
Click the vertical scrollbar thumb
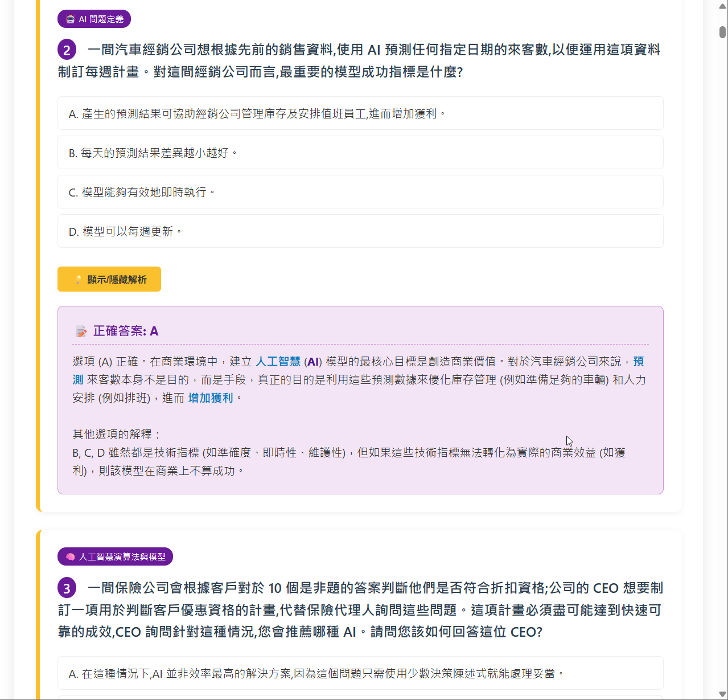click(723, 31)
